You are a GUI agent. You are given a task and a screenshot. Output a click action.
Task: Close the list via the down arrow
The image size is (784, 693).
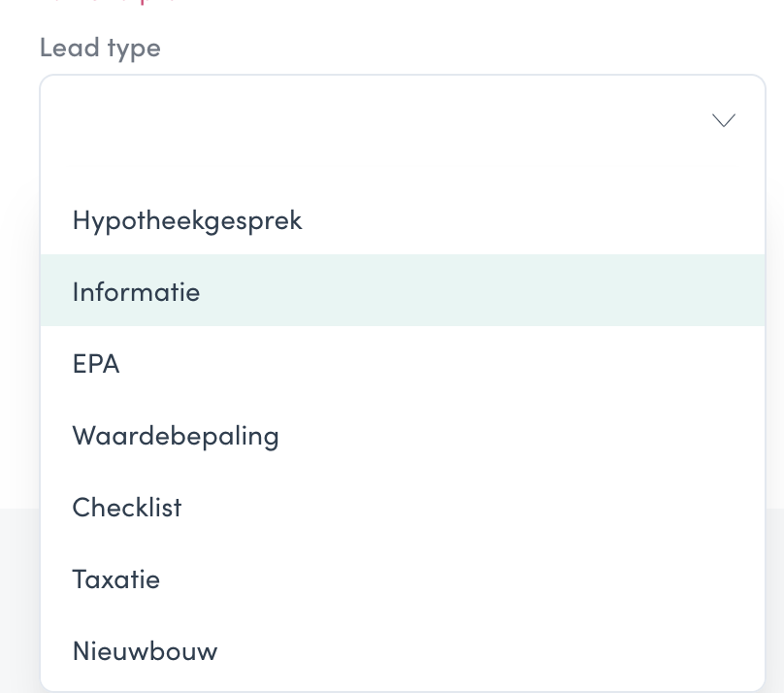(x=724, y=120)
